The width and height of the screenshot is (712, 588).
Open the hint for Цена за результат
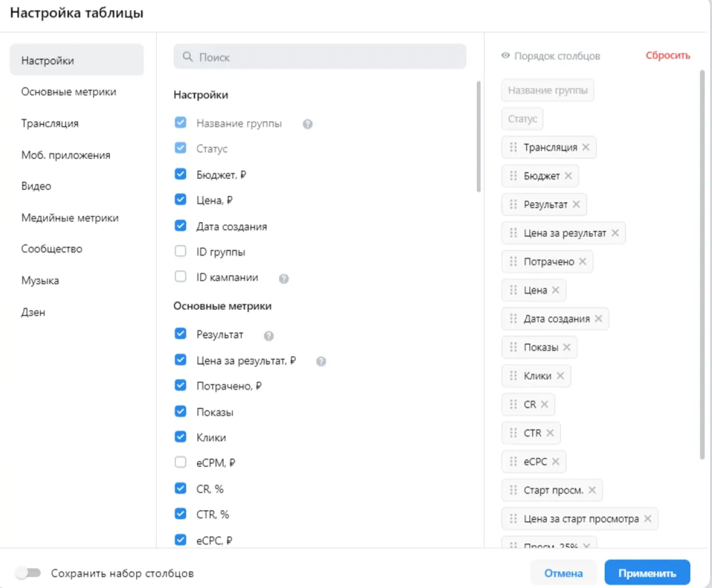click(321, 361)
